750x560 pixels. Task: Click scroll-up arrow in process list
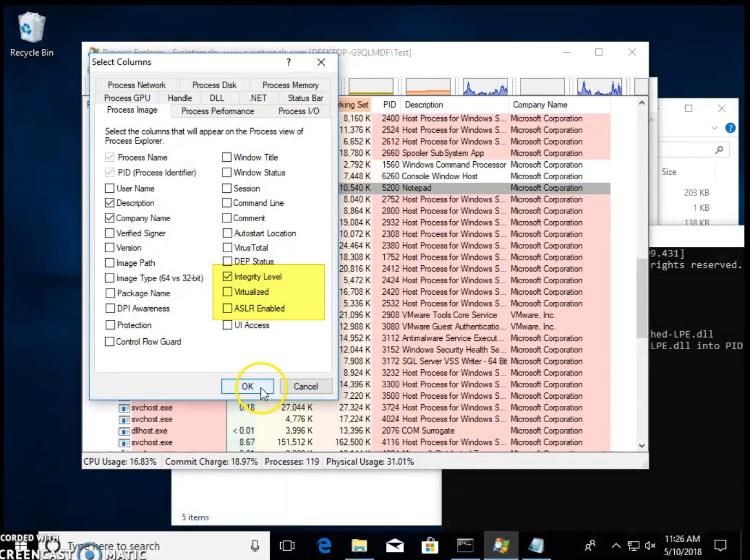[x=642, y=103]
